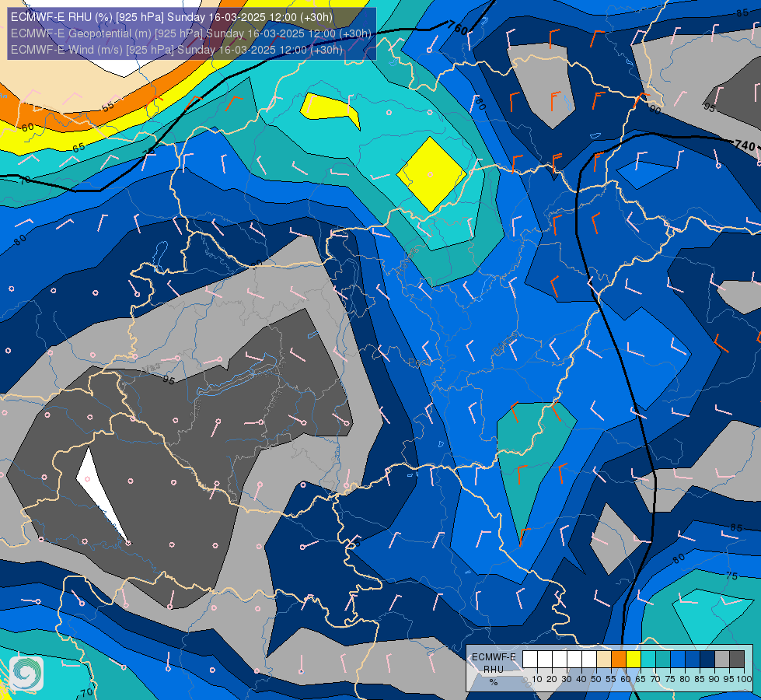
Task: Click legend tick label 50
Action: [x=596, y=679]
